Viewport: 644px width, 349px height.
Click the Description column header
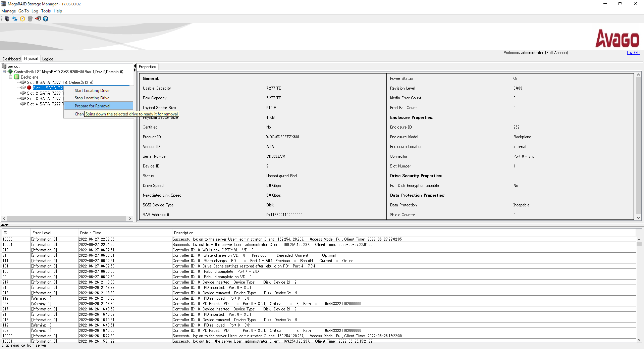pyautogui.click(x=404, y=233)
